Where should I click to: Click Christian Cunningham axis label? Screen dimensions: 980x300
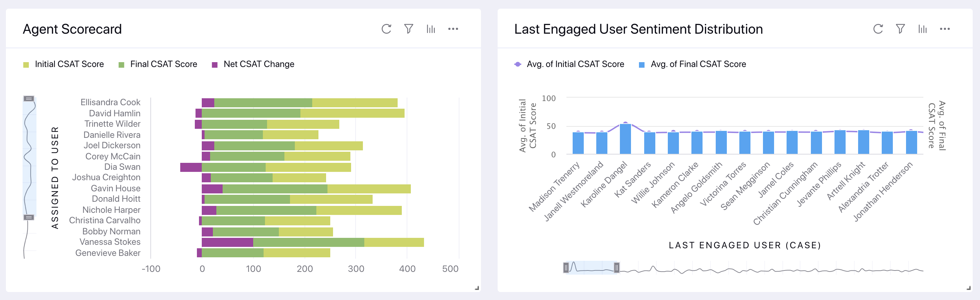785,193
